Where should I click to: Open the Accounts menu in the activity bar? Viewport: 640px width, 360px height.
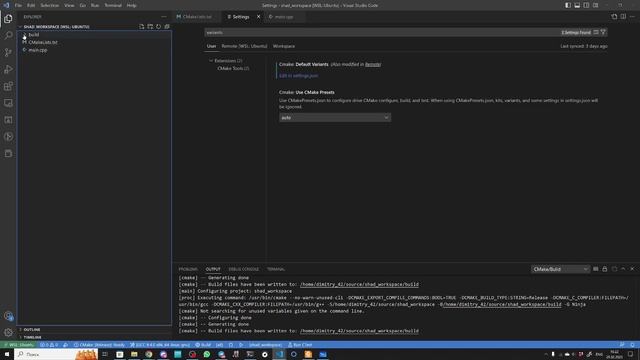[x=8, y=316]
